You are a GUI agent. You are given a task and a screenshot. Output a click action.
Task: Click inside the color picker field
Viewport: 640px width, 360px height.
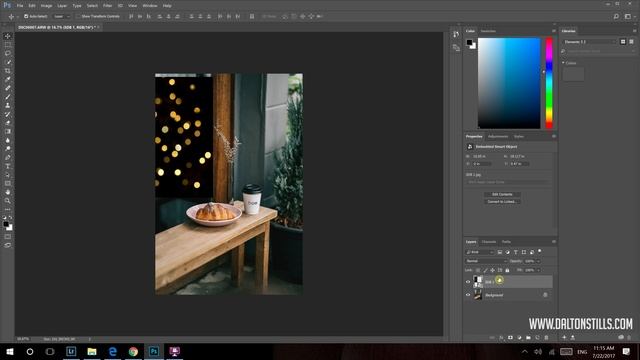[509, 83]
